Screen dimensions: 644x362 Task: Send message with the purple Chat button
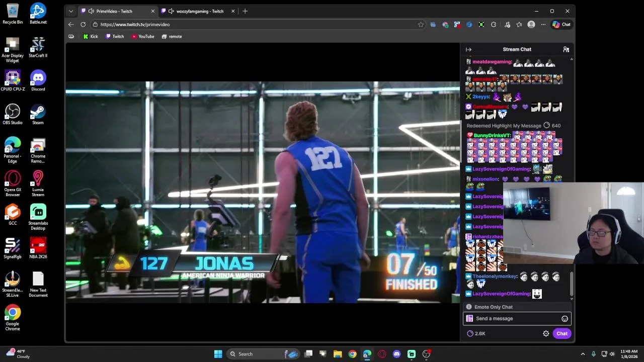click(x=562, y=333)
